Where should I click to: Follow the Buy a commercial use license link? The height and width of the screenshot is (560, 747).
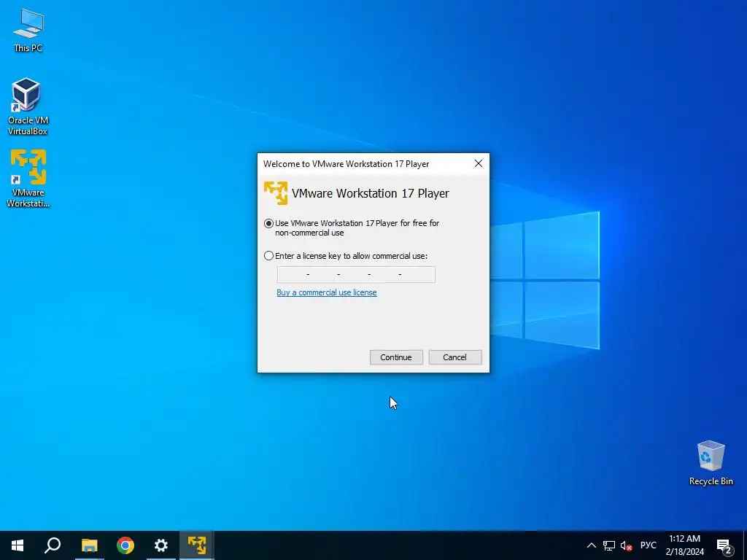coord(326,292)
